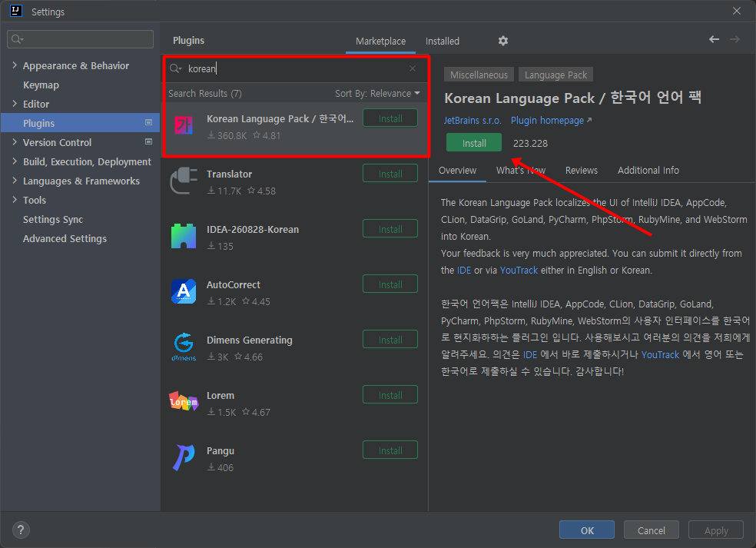Open the JetBrains s.r.o. vendor link

[x=472, y=121]
